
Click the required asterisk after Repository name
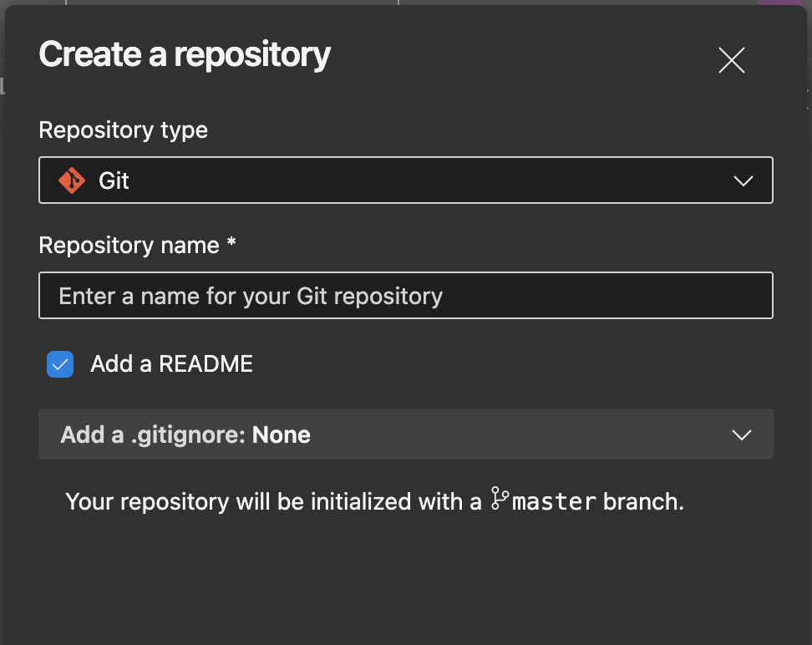231,241
